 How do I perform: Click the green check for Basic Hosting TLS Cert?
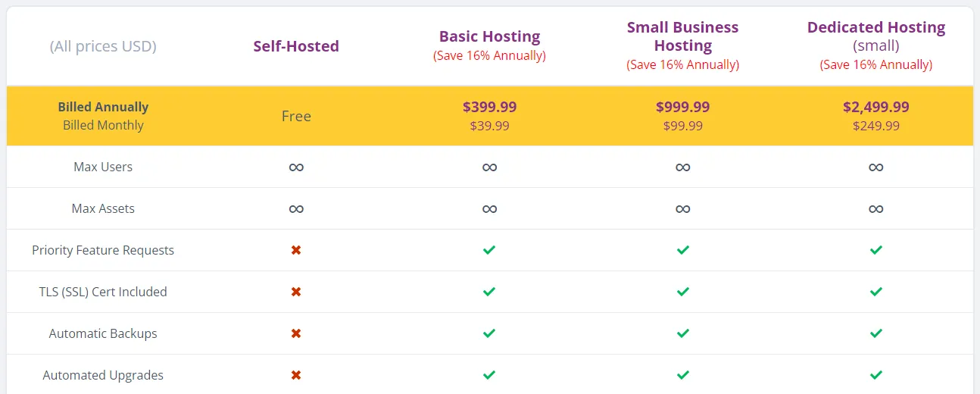(x=489, y=292)
